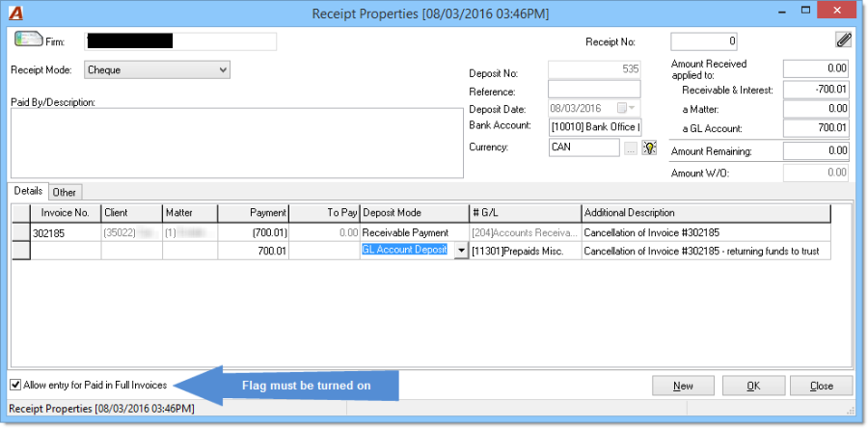Click the [204]Accounts Receiva... G/L cell
The image size is (868, 428).
526,233
